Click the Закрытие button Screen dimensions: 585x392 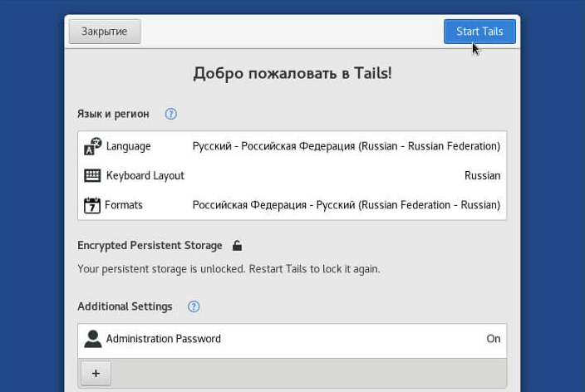click(105, 32)
